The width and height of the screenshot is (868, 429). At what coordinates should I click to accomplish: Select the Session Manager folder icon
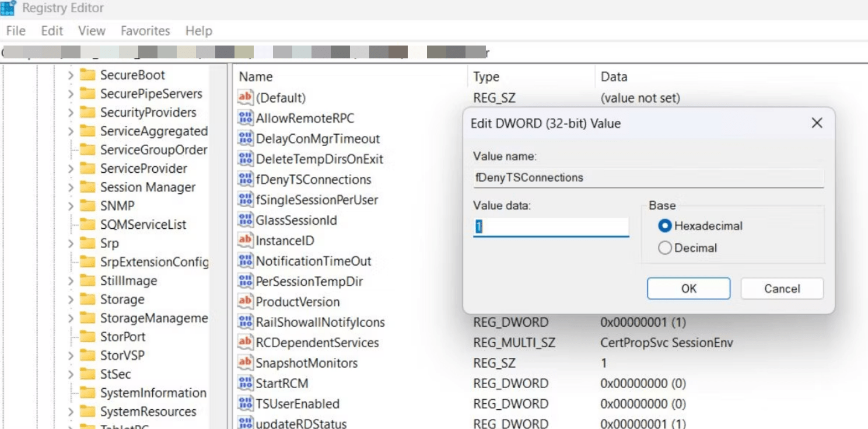pyautogui.click(x=87, y=187)
